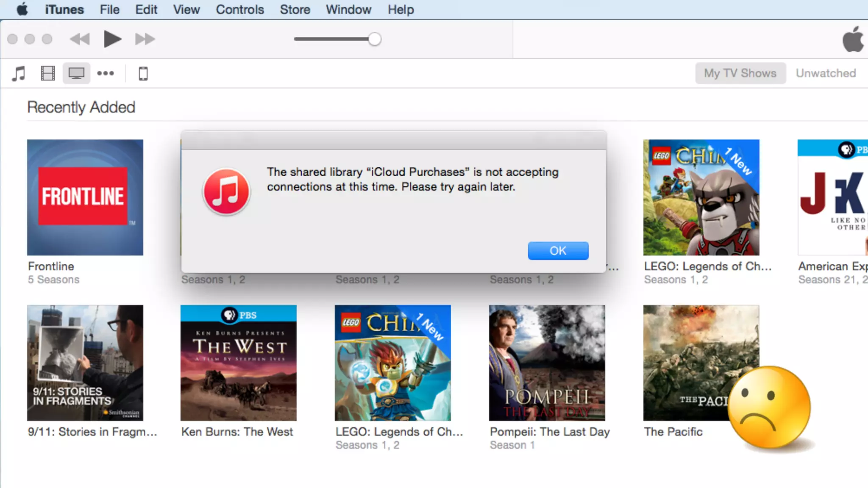Image resolution: width=868 pixels, height=488 pixels.
Task: Click the 9/11: Stories in Fragments title
Action: 92,432
